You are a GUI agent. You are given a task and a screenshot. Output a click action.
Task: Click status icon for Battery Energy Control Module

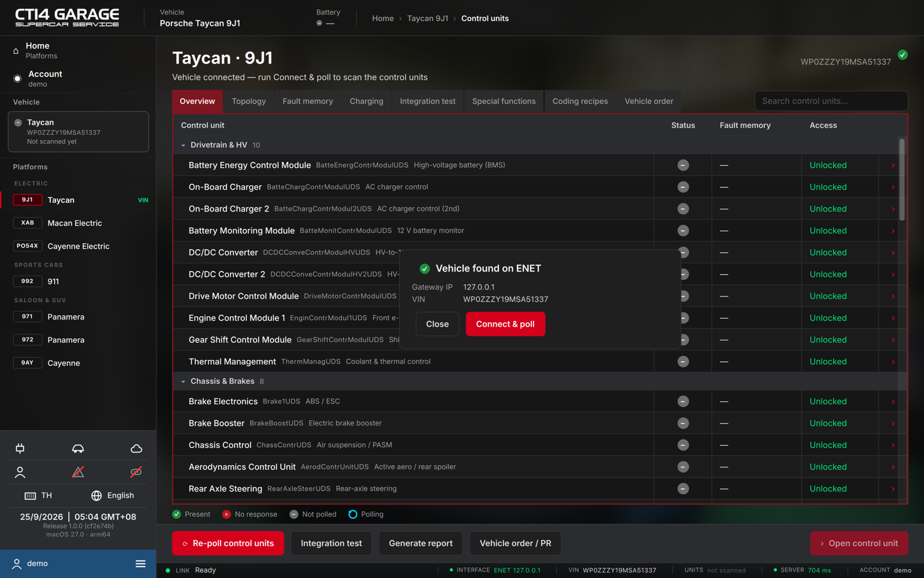(x=683, y=165)
